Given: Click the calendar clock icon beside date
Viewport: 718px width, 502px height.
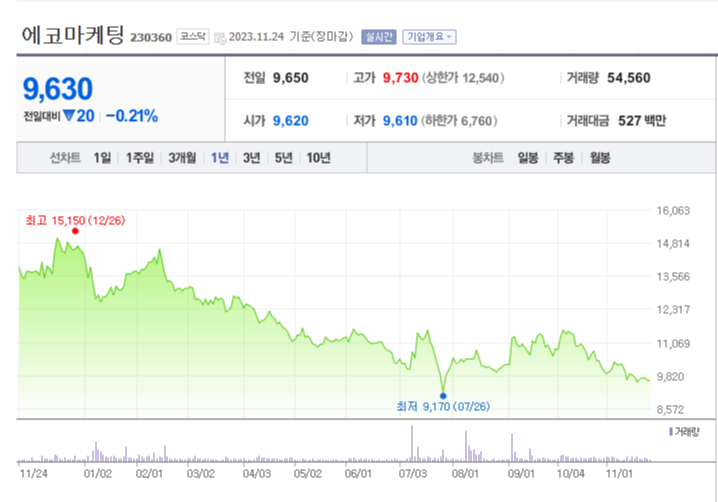Looking at the screenshot, I should click(220, 38).
